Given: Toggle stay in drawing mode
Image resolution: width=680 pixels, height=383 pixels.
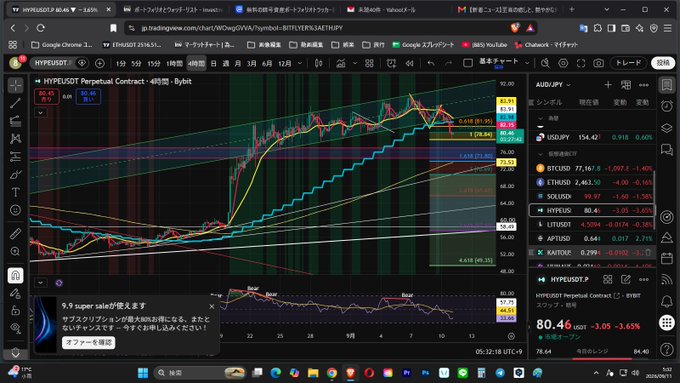Looking at the screenshot, I should (15, 293).
